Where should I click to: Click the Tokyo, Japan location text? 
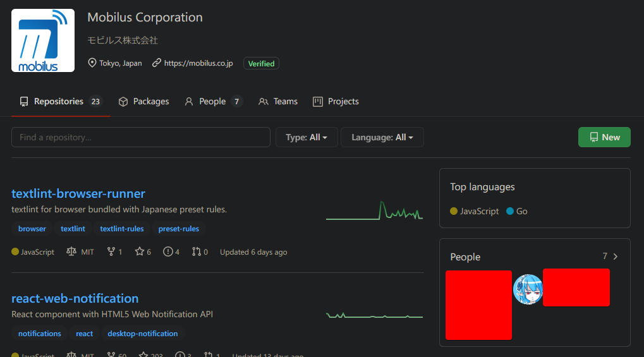pyautogui.click(x=120, y=63)
